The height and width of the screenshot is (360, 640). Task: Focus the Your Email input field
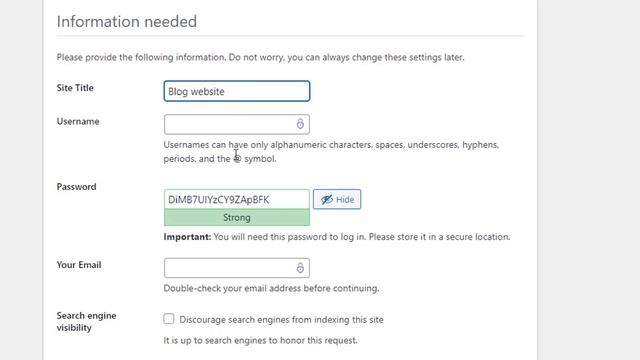point(237,268)
